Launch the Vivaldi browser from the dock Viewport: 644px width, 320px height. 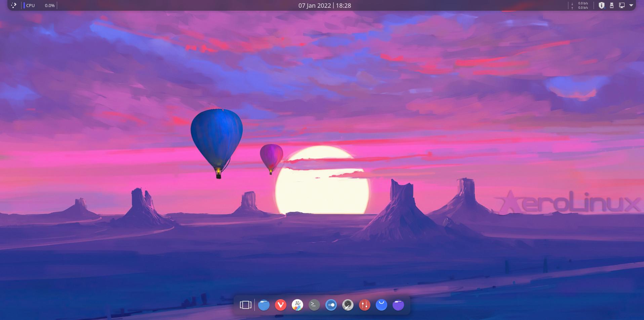coord(281,305)
